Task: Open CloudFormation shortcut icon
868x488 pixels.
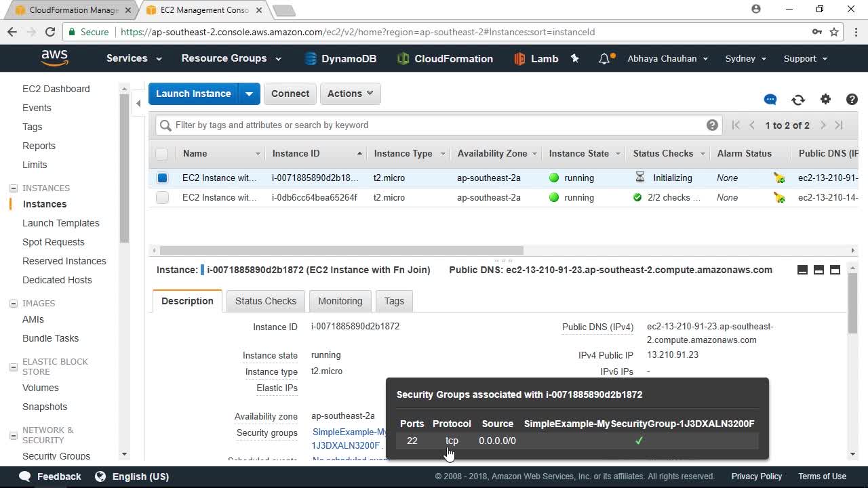Action: (x=403, y=59)
